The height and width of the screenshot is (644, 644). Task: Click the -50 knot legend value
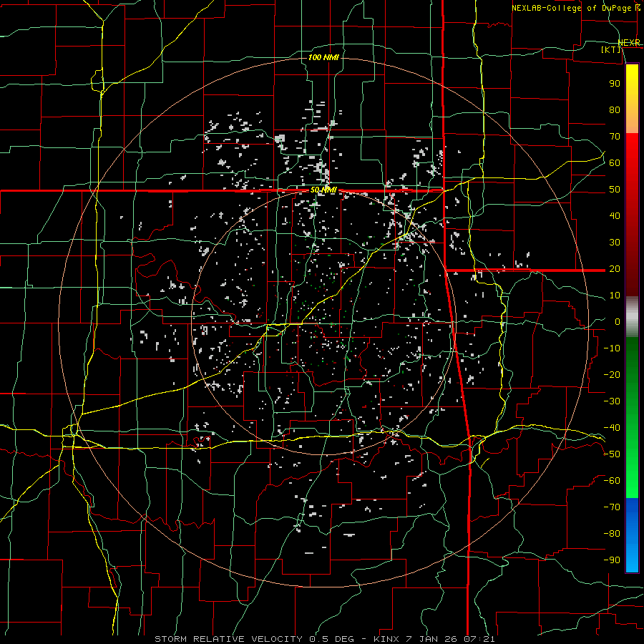[x=612, y=454]
